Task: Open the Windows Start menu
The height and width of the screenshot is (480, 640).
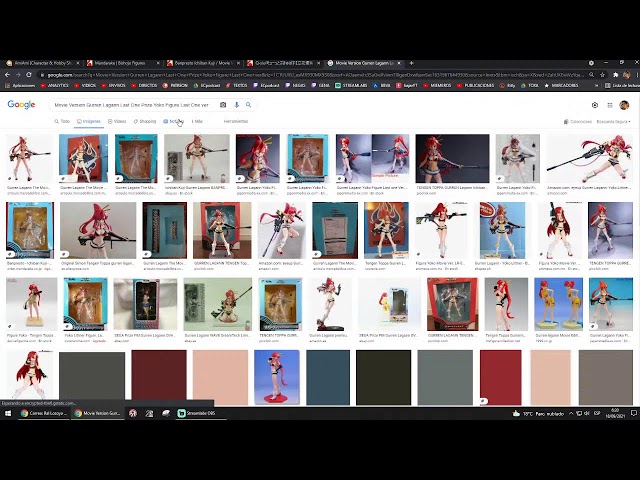Action: coord(8,413)
